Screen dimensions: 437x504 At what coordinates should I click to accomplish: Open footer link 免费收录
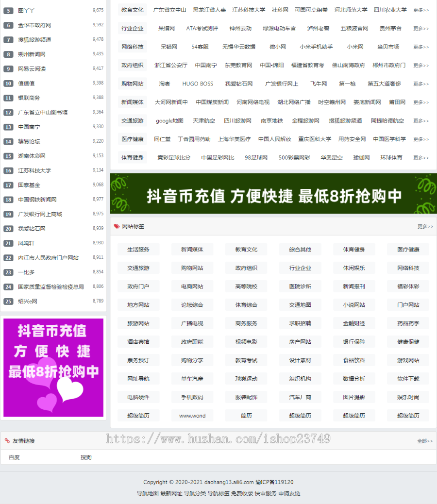click(242, 493)
